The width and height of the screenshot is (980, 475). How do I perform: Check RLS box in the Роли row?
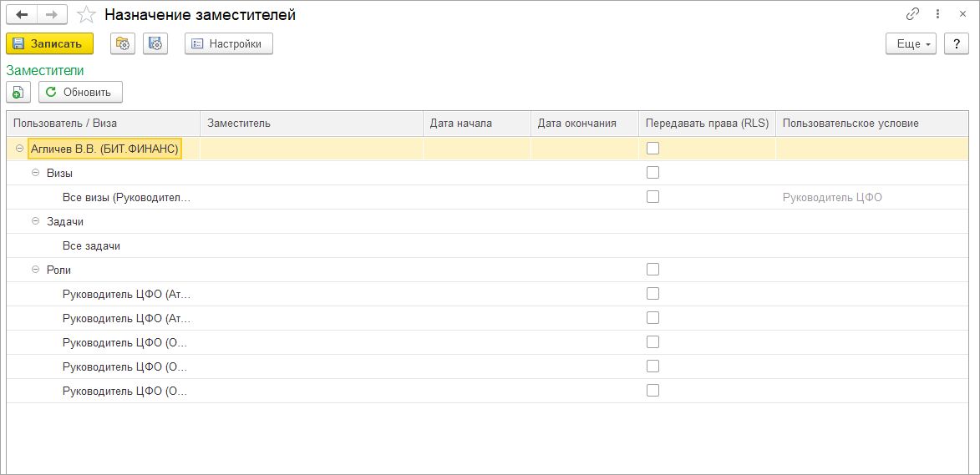pyautogui.click(x=652, y=270)
